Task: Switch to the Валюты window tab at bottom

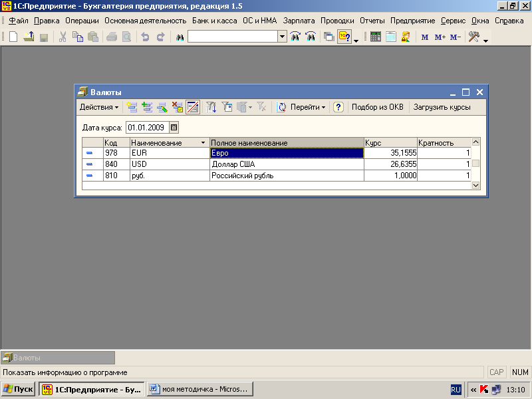Action: pos(58,358)
